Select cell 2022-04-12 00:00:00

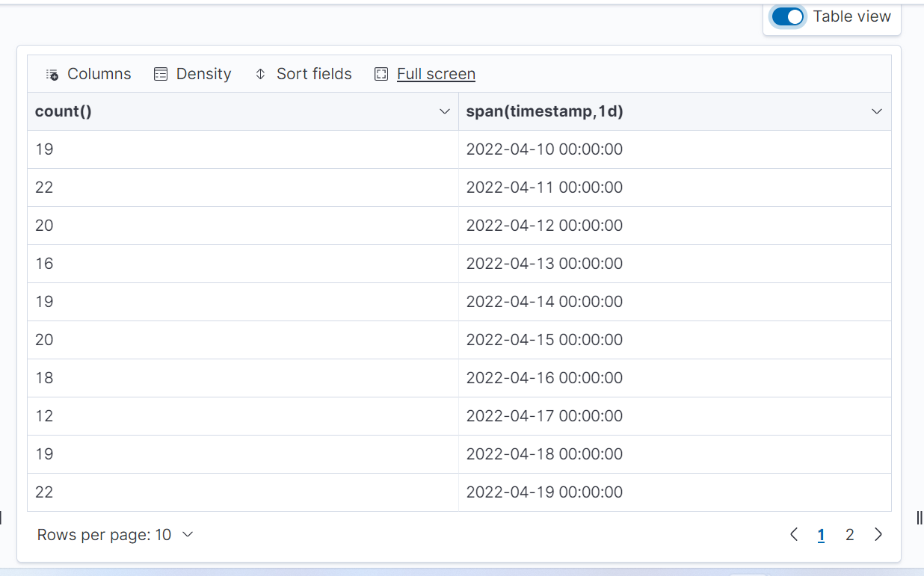(x=674, y=226)
